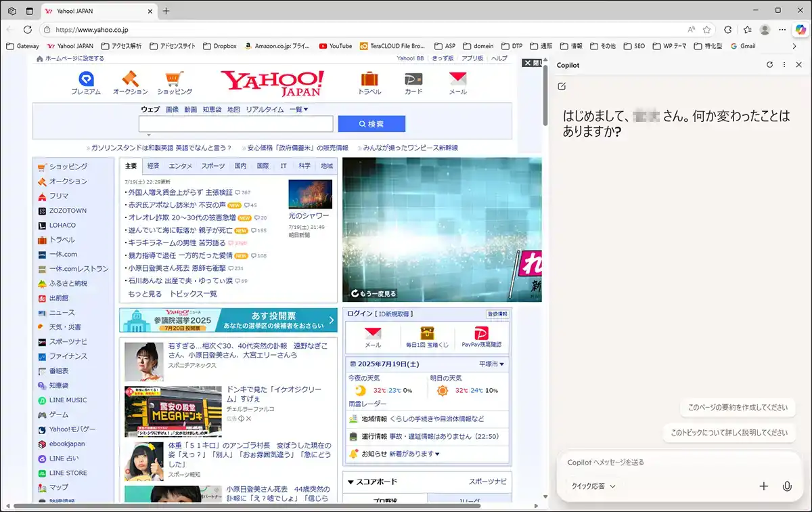Viewport: 812px width, 512px height.
Task: Open the Shopping cart icon
Action: click(175, 79)
